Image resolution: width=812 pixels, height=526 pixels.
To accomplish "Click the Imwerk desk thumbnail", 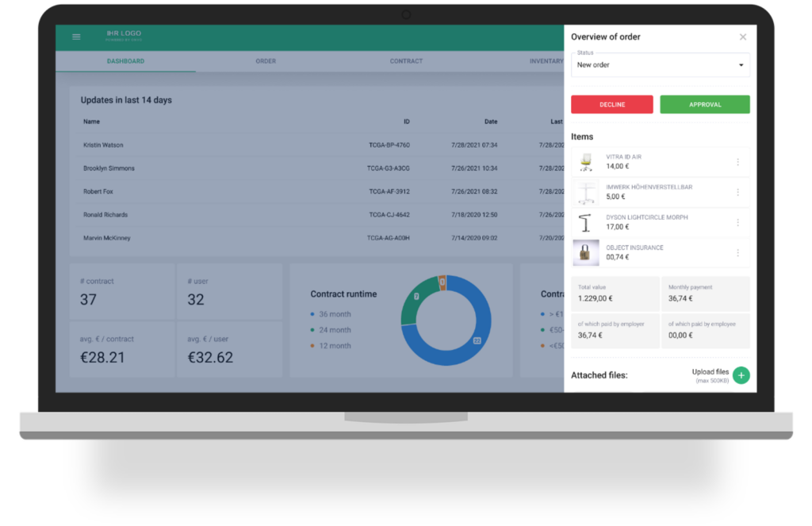I will tap(586, 192).
